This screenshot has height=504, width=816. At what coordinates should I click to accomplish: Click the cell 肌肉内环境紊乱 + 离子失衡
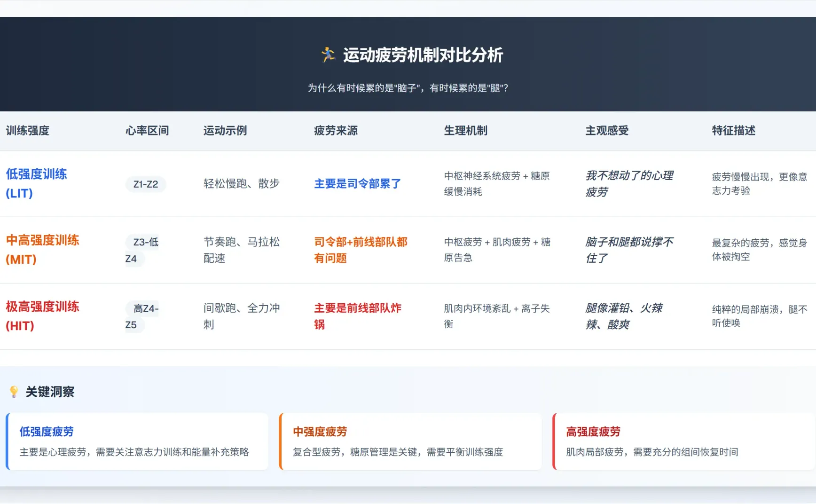pos(497,316)
